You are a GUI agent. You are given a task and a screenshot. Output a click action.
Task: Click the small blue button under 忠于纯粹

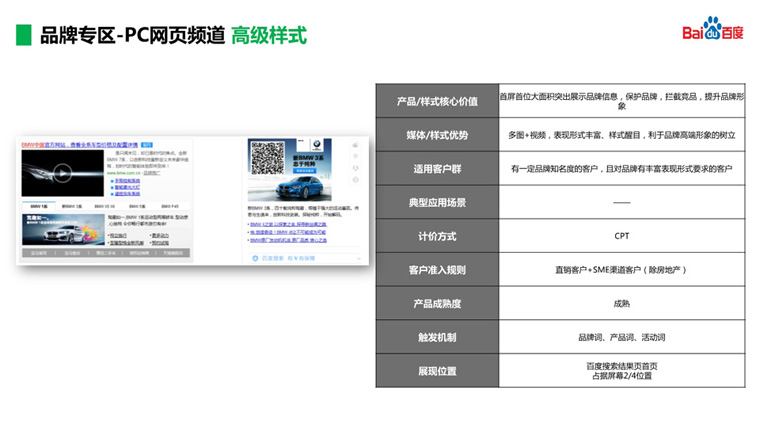coord(305,171)
